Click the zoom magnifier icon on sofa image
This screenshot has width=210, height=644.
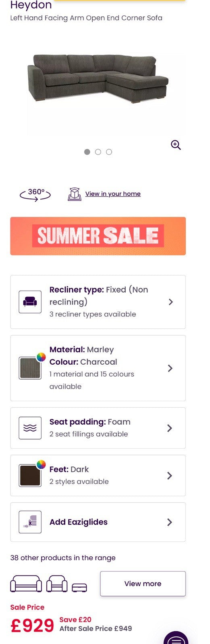176,145
